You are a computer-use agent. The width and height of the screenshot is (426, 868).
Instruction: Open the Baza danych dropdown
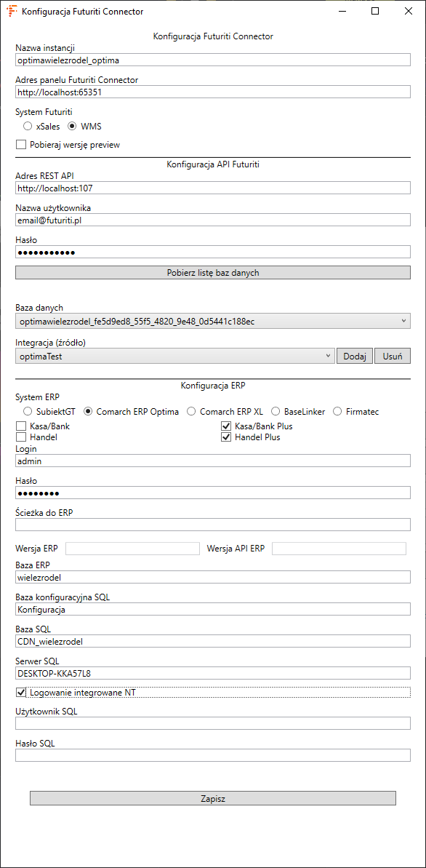point(213,321)
